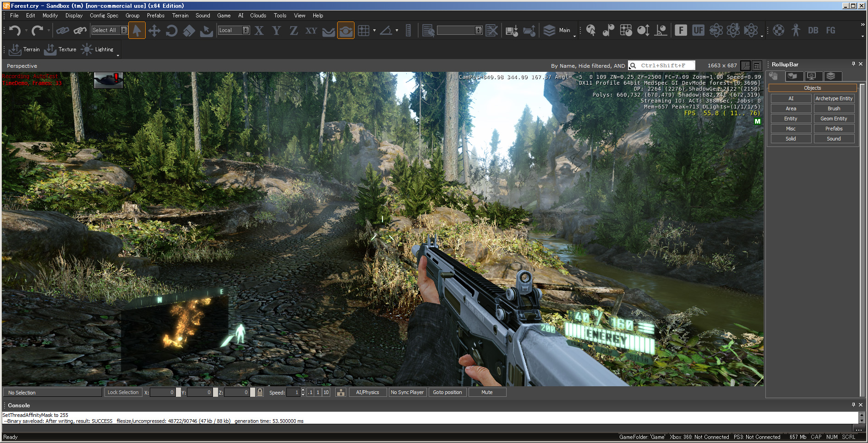Click the Goto position button

pyautogui.click(x=448, y=392)
